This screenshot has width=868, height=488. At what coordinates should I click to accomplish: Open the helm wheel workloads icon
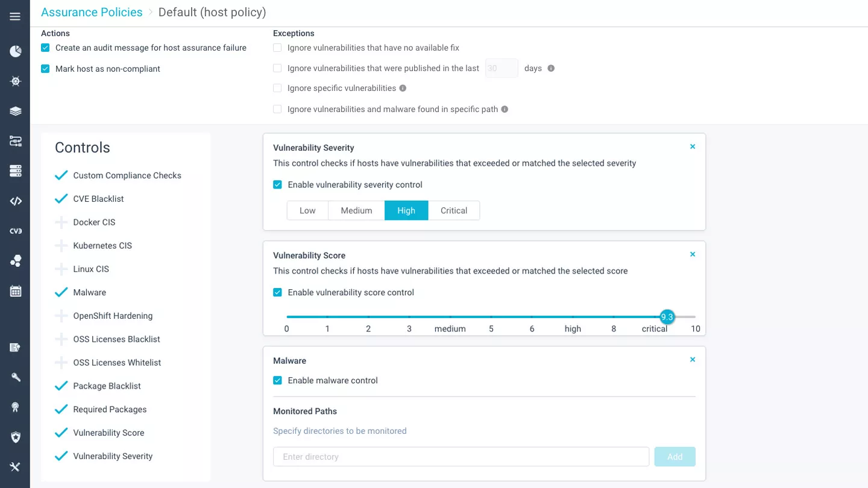coord(16,81)
